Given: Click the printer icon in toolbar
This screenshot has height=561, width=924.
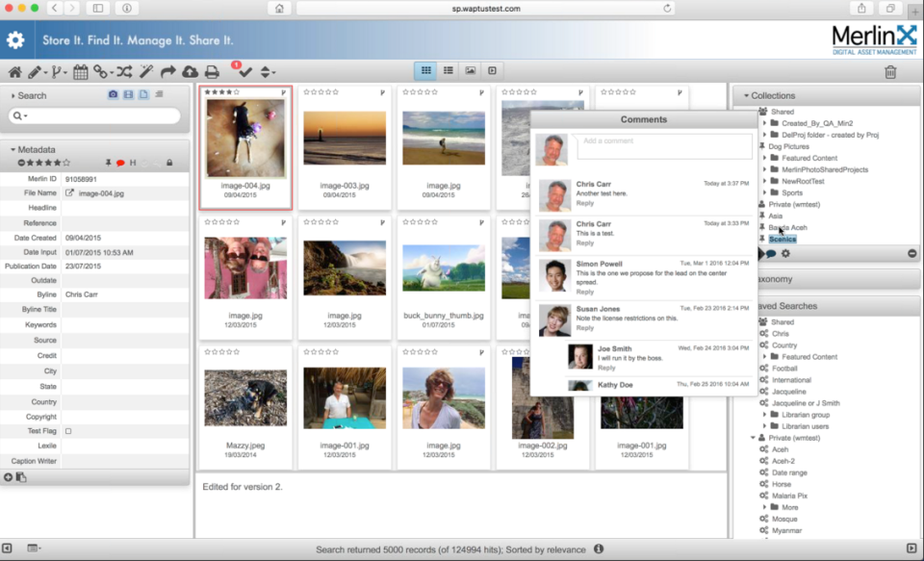Looking at the screenshot, I should [x=212, y=72].
